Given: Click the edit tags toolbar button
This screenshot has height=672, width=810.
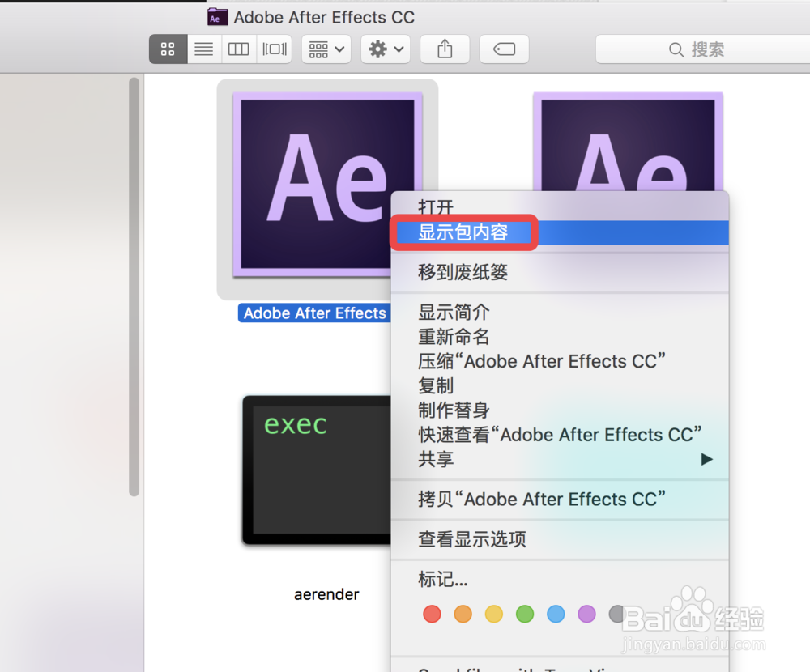Looking at the screenshot, I should click(x=504, y=49).
